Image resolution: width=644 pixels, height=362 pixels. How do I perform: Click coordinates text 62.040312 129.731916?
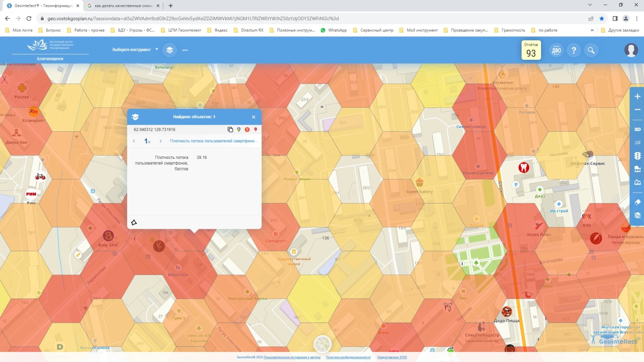[155, 130]
